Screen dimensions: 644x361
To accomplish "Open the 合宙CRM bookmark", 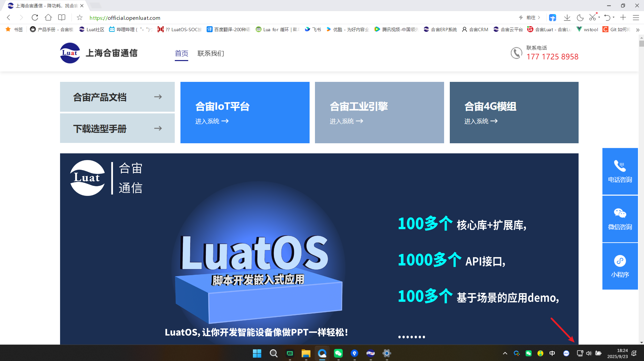I will (475, 30).
